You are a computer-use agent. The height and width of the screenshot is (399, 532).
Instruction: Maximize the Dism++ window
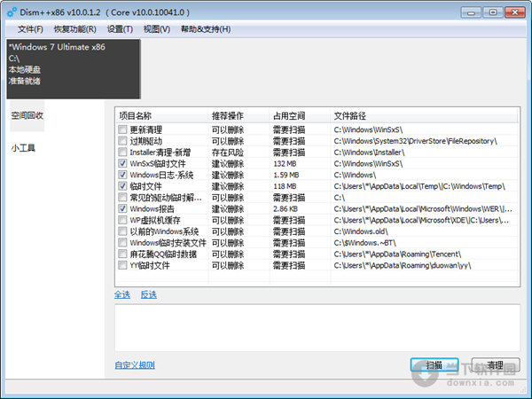(493, 12)
